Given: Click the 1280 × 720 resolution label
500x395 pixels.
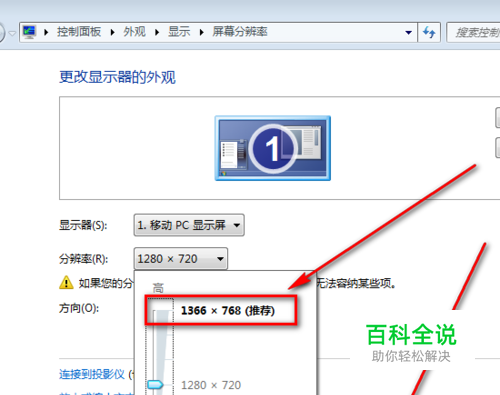Looking at the screenshot, I should point(211,385).
